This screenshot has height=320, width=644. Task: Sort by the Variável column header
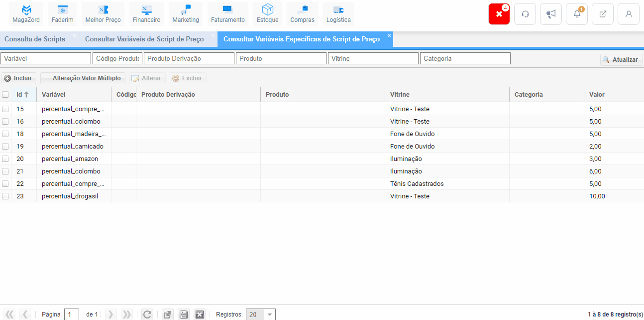tap(74, 94)
